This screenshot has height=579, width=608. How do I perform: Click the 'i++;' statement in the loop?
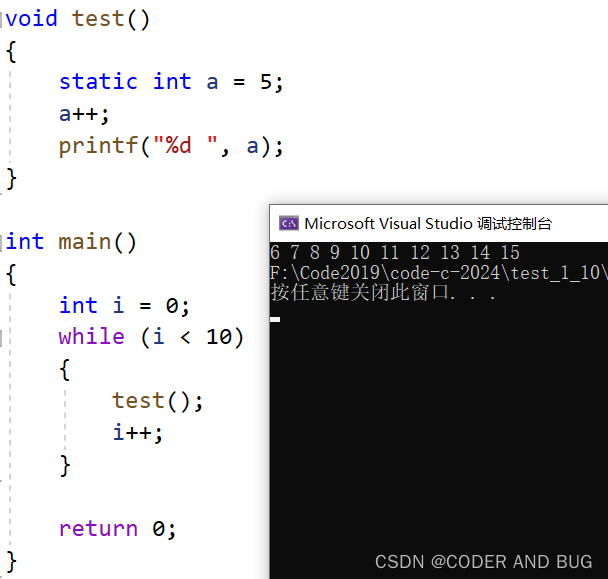[x=138, y=432]
